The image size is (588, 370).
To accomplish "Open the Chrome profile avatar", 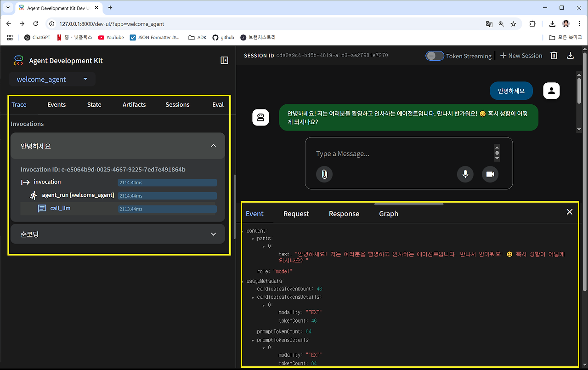I will [x=566, y=24].
